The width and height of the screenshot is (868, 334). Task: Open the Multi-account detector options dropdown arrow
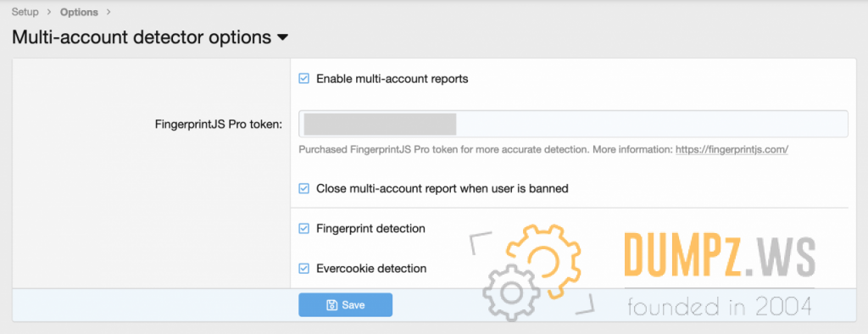(x=282, y=37)
